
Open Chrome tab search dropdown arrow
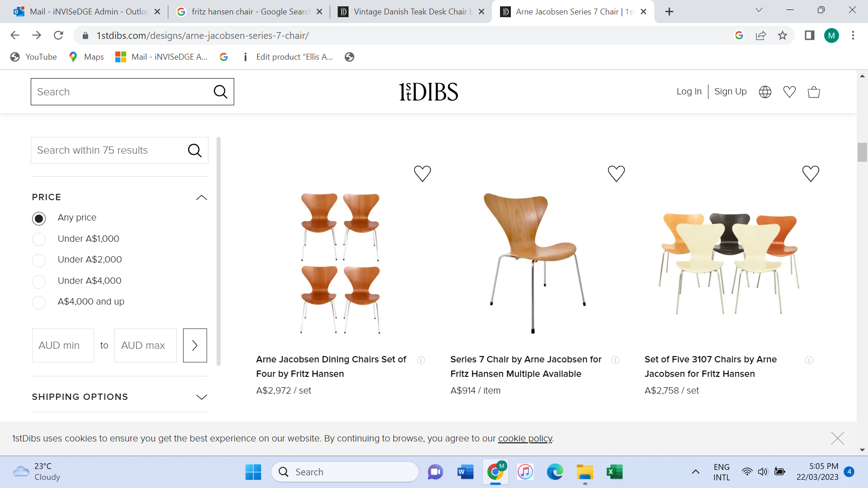click(x=759, y=10)
